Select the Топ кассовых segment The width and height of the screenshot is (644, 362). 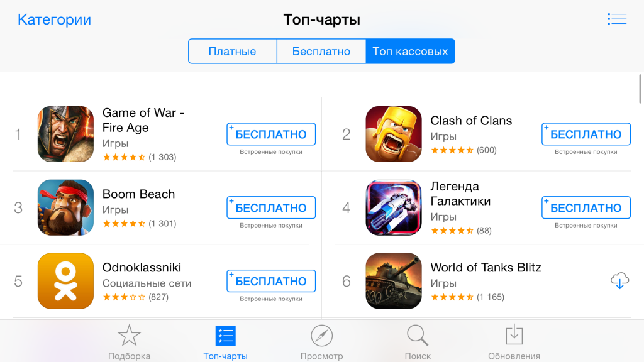click(410, 52)
